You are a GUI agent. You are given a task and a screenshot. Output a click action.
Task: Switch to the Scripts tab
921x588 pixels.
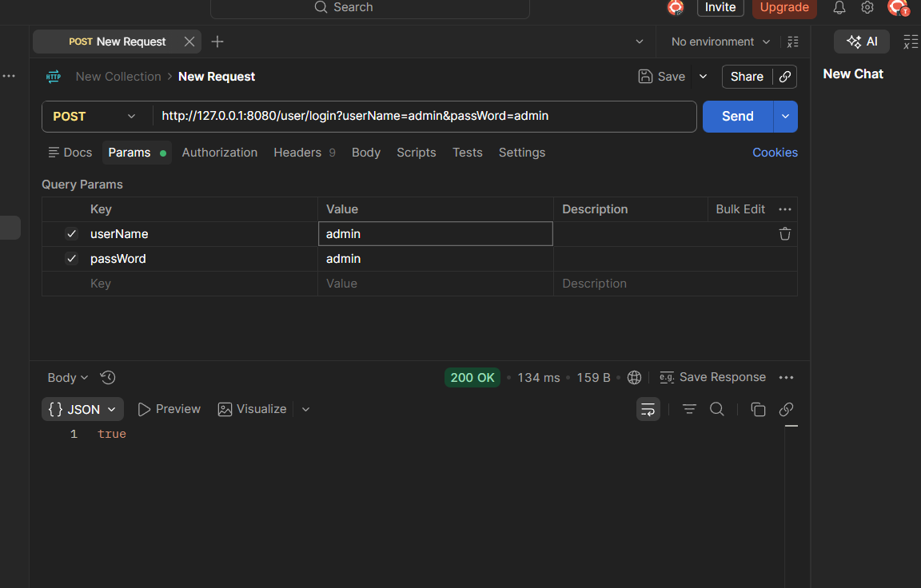(x=417, y=153)
